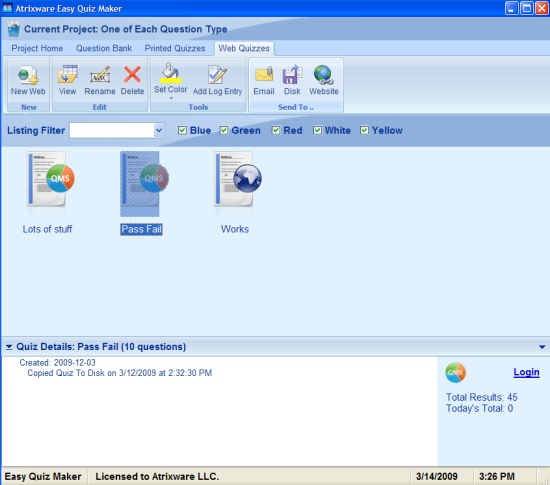Select the Web Quizzes tab
Viewport: 550px width, 485px height.
244,48
